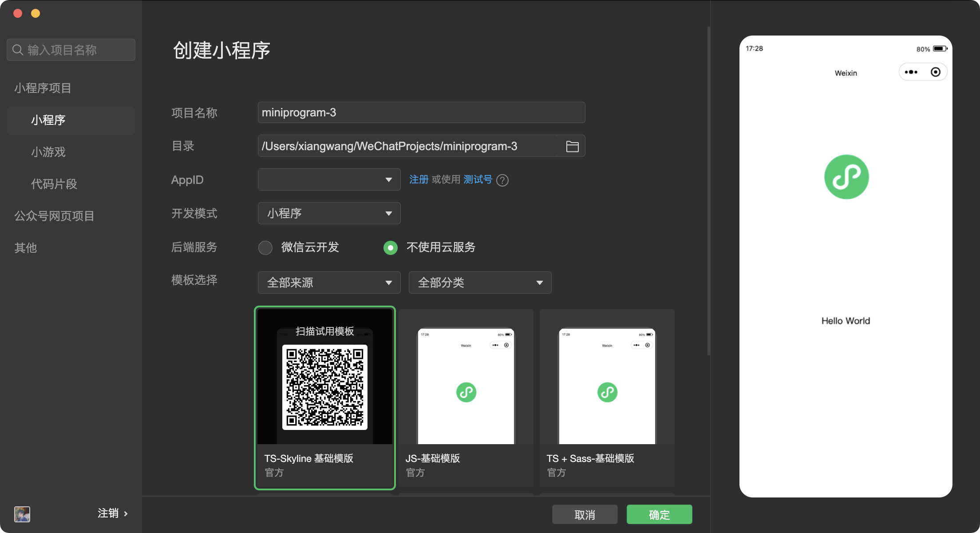Toggle 小程序 development mode dropdown
980x533 pixels.
(328, 213)
